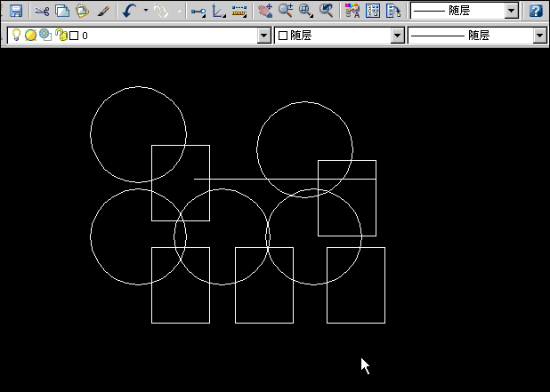
Task: Open the DesignCenter grid icon
Action: [373, 11]
